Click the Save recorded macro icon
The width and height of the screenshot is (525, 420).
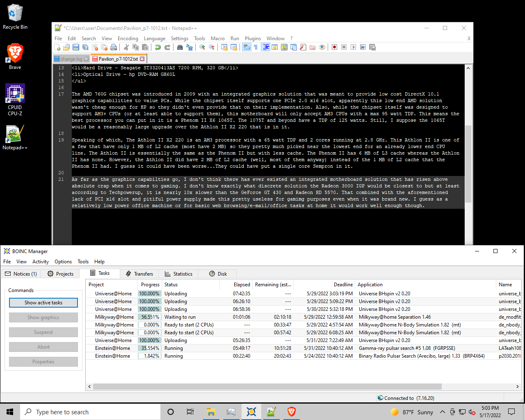(x=372, y=47)
